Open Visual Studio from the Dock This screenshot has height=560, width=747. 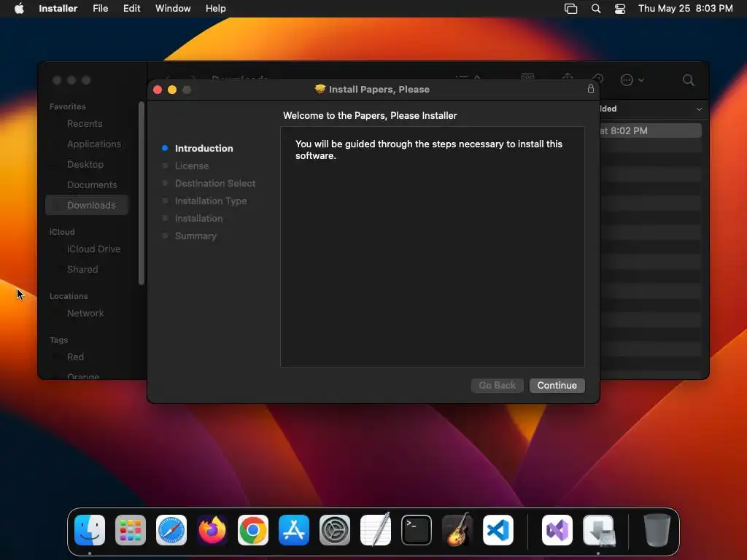click(557, 529)
